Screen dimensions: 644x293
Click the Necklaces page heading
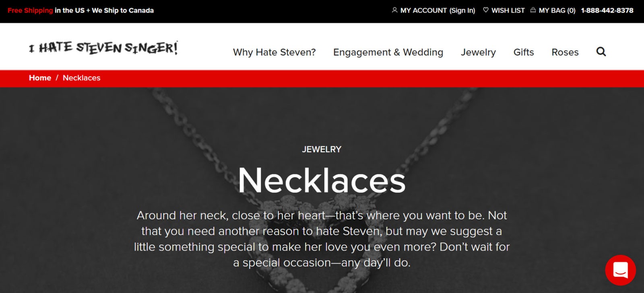tap(322, 180)
